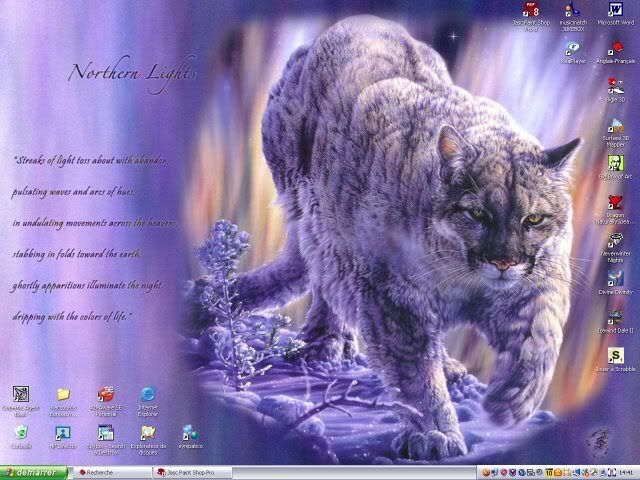Open Spybot Search & Destroy shortcut
640x480 pixels.
point(106,440)
